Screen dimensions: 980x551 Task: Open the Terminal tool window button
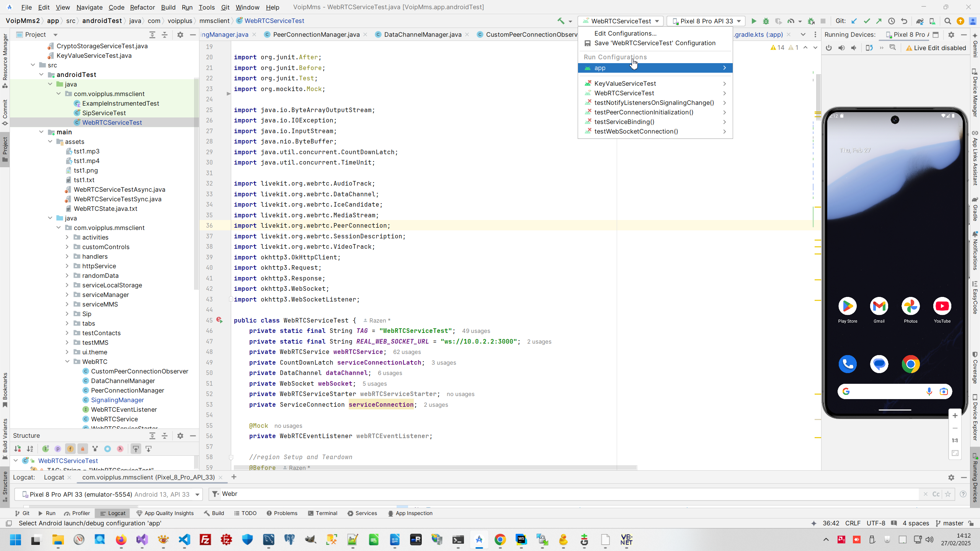tap(322, 513)
